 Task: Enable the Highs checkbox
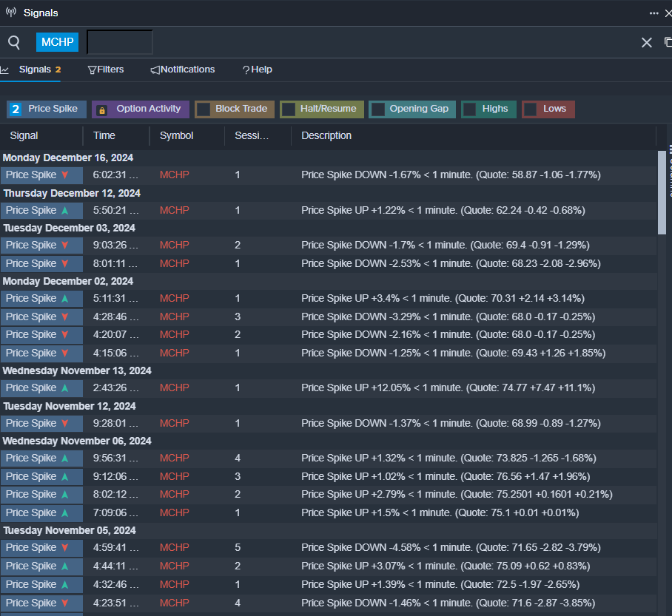click(470, 109)
